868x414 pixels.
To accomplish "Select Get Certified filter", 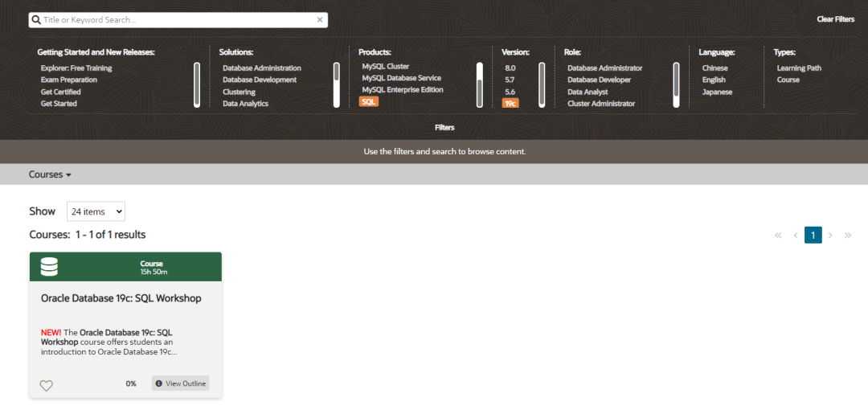I will click(x=61, y=92).
